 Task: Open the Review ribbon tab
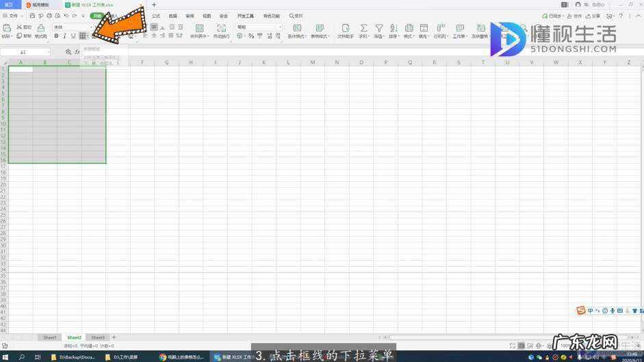[x=190, y=16]
